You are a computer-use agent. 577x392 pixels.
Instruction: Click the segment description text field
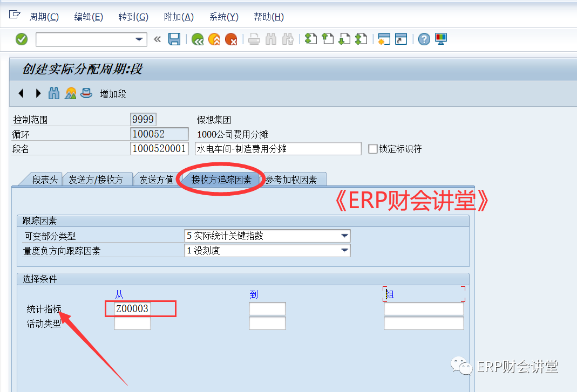pyautogui.click(x=277, y=149)
